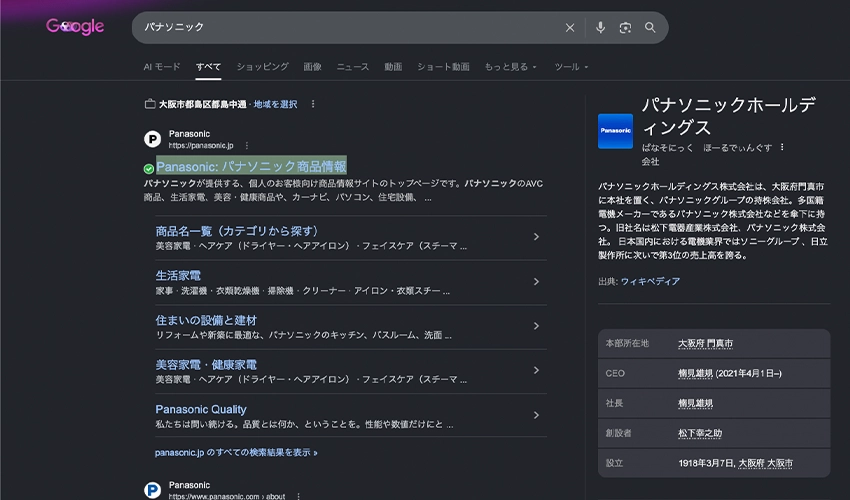
Task: Click the founder 松下幸之助 link
Action: tap(700, 433)
